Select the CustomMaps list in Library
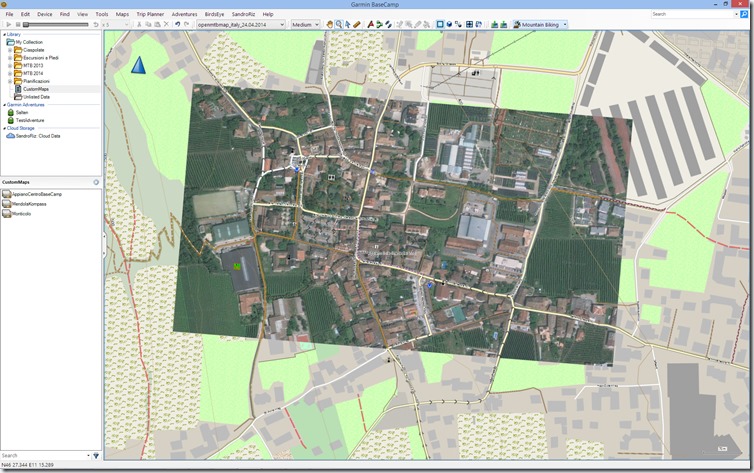The width and height of the screenshot is (754, 473). pos(36,89)
